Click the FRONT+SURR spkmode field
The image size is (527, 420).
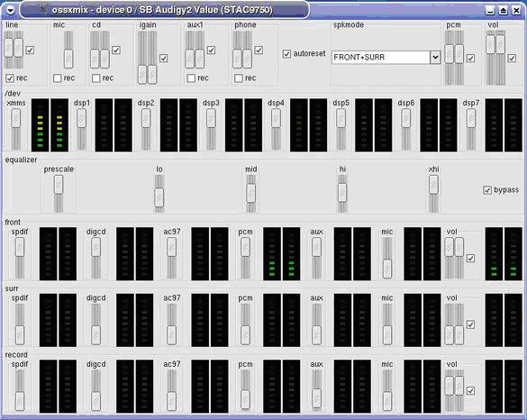click(381, 58)
